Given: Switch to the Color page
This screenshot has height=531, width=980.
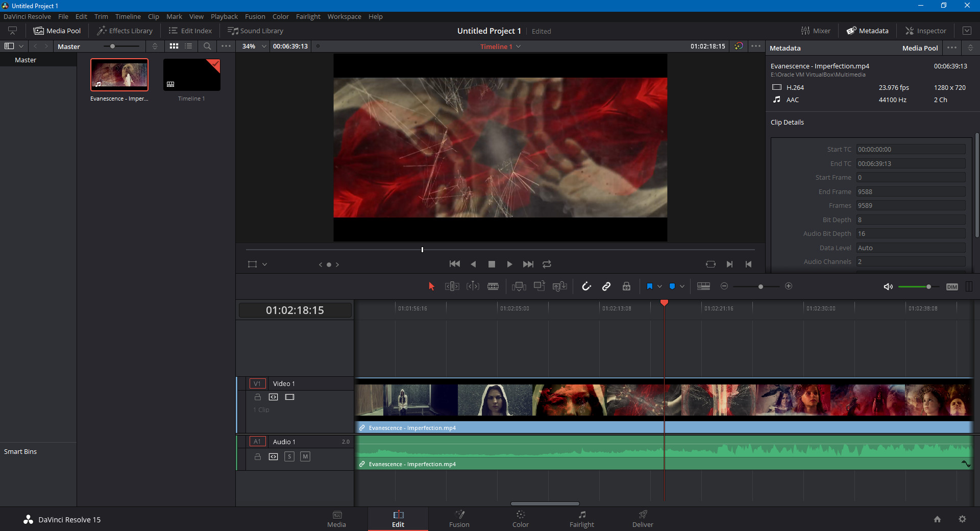Looking at the screenshot, I should pyautogui.click(x=521, y=519).
